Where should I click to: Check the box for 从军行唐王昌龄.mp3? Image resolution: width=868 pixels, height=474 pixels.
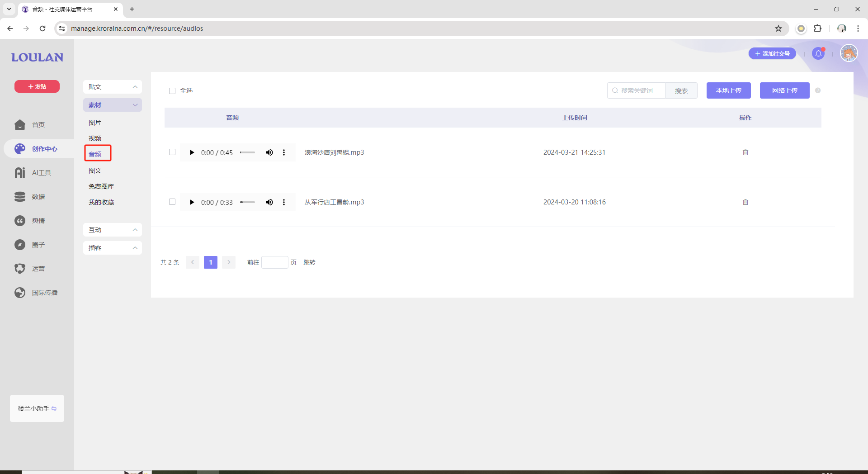(x=172, y=202)
